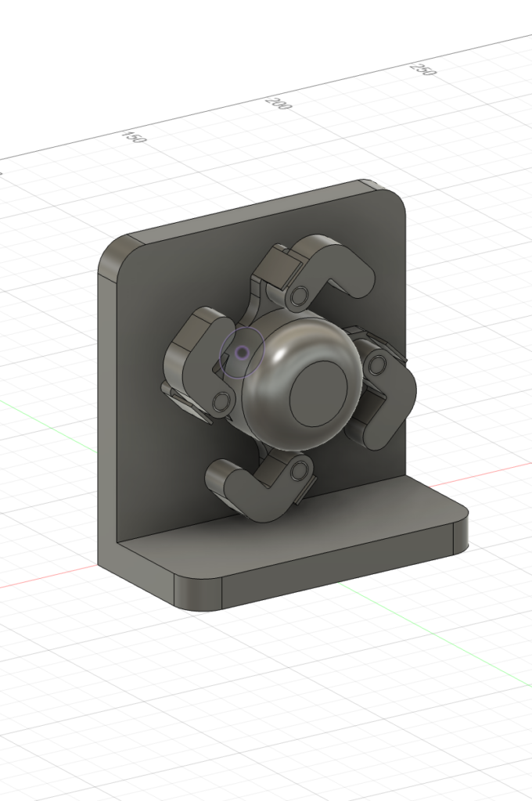Select the bottom arm's pivot pin hole
The width and height of the screenshot is (532, 801).
(x=297, y=470)
